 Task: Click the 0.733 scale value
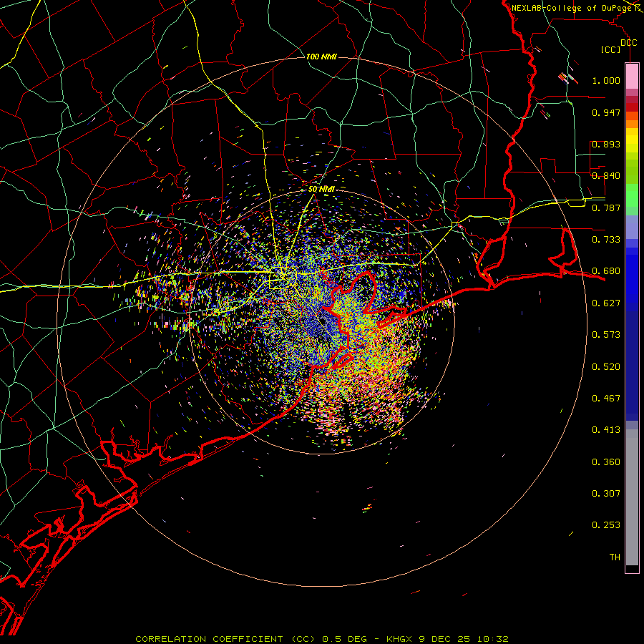click(606, 240)
